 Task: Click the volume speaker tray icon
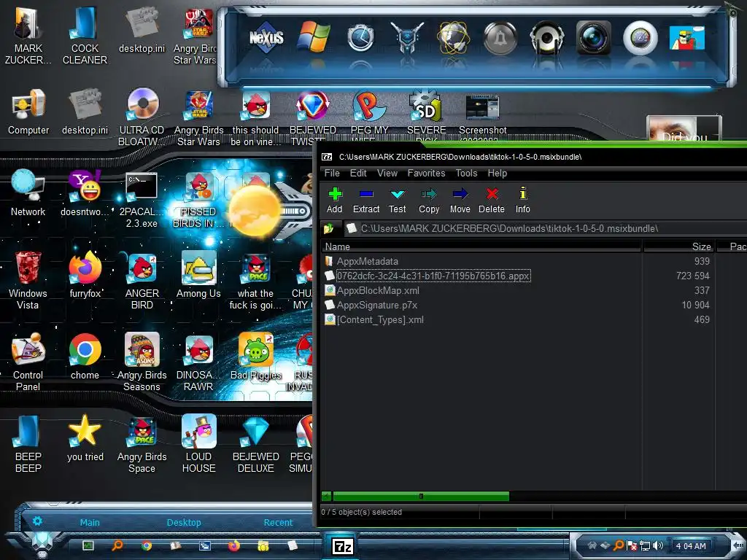pyautogui.click(x=657, y=545)
